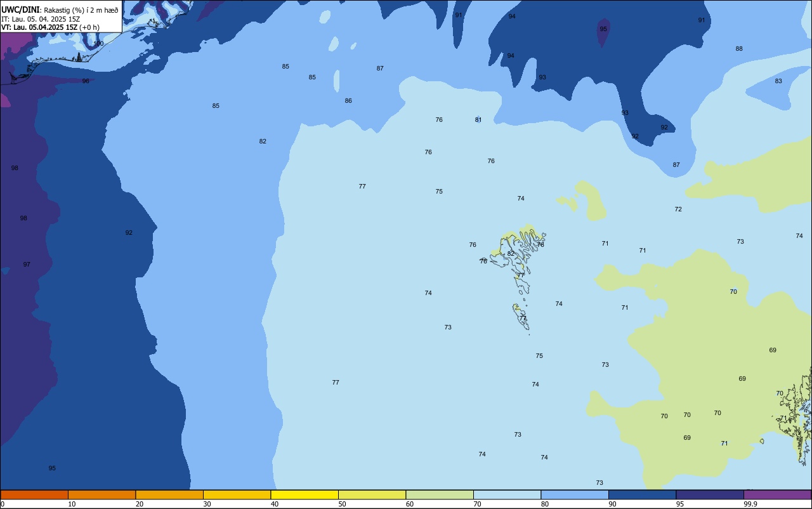Select the 10–20 orange legend swatch
This screenshot has width=812, height=509.
(x=101, y=494)
